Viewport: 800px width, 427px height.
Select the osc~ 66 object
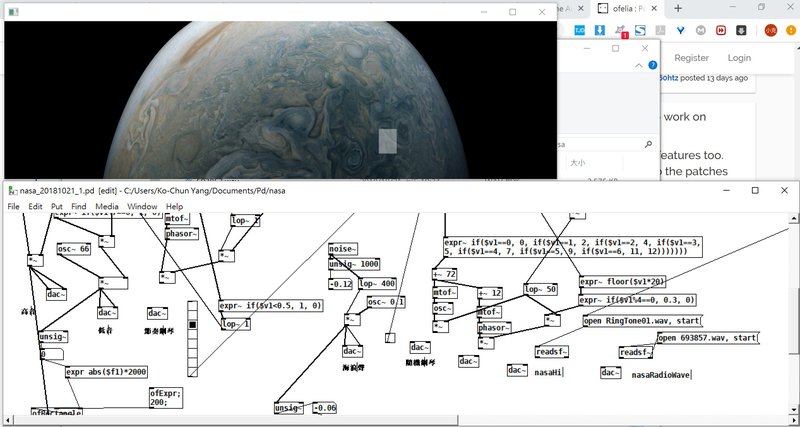click(74, 249)
